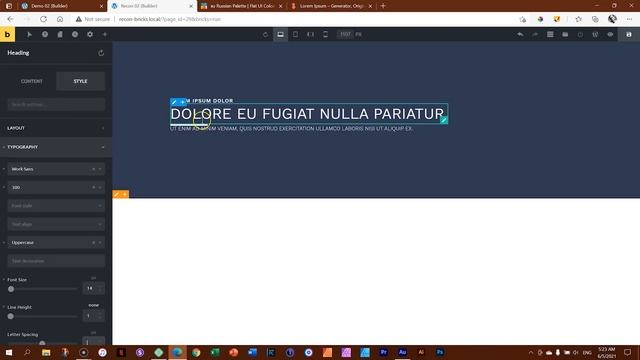Viewport: 640px width, 360px height.
Task: Click the power icon in toolbar
Action: tap(580, 35)
